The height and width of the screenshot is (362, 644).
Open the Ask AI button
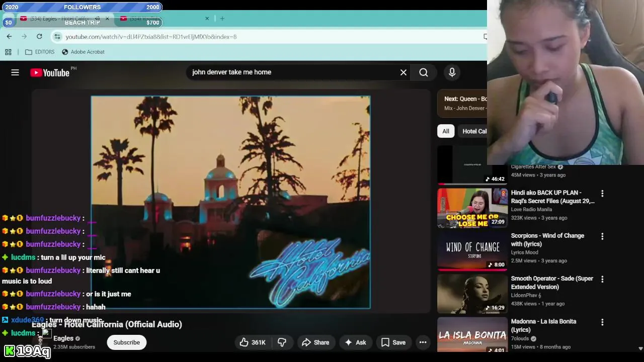coord(355,342)
